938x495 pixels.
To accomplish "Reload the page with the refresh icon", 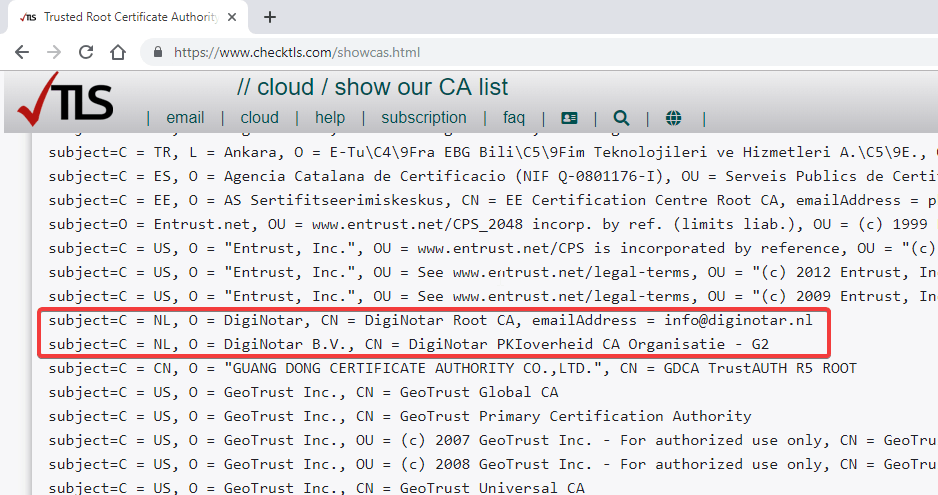I will pos(86,52).
